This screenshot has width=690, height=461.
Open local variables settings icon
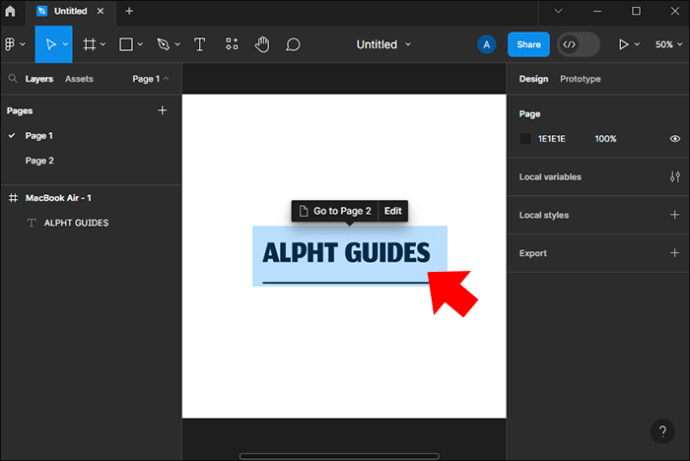click(674, 177)
